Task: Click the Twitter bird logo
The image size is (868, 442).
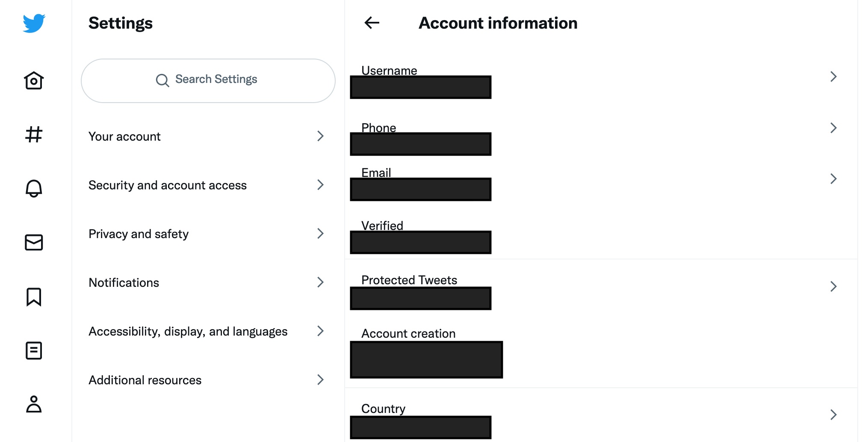Action: pos(34,23)
